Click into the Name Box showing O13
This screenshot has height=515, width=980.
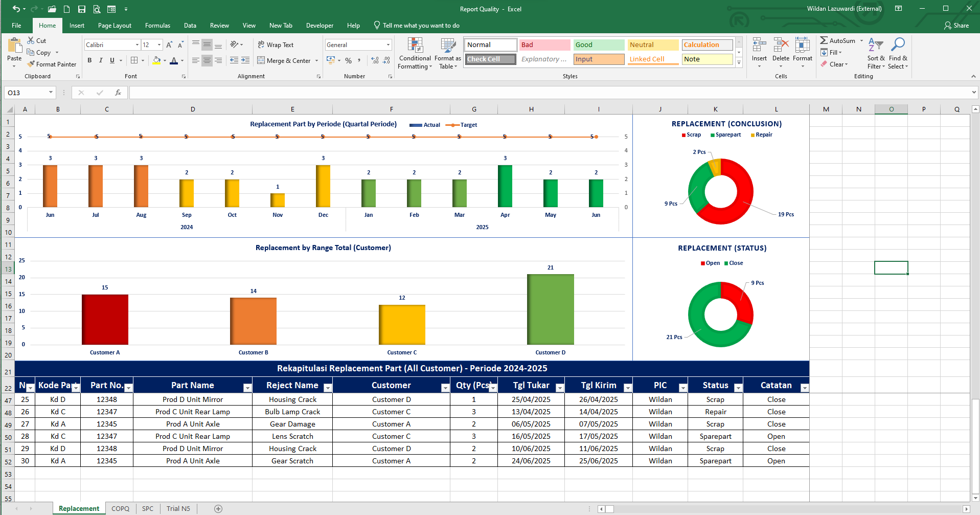pyautogui.click(x=27, y=93)
